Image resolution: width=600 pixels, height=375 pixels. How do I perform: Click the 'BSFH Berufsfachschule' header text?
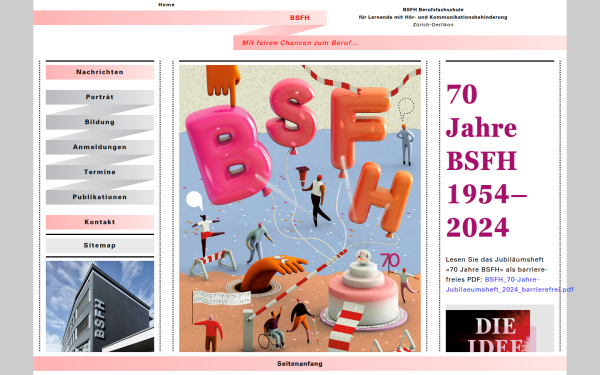(x=433, y=10)
